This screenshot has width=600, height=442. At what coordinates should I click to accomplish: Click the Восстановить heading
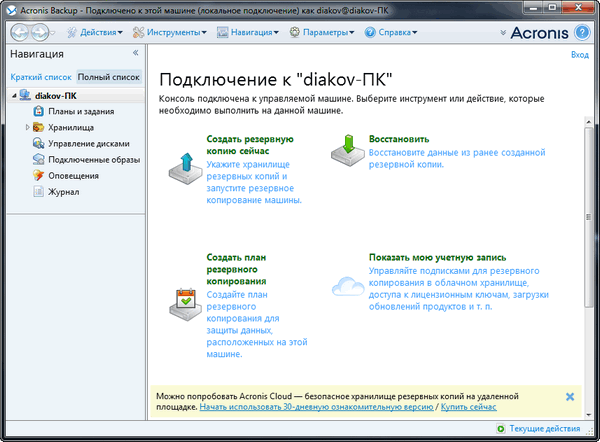[x=399, y=139]
